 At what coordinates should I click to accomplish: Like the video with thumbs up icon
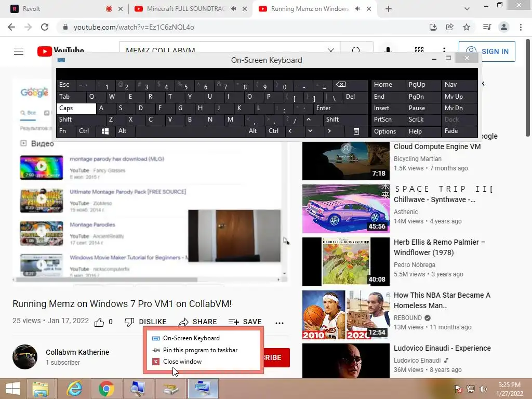pyautogui.click(x=99, y=322)
